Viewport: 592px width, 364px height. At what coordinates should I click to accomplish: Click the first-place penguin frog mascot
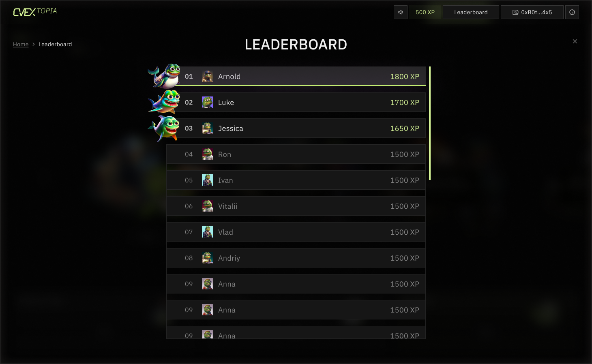164,76
